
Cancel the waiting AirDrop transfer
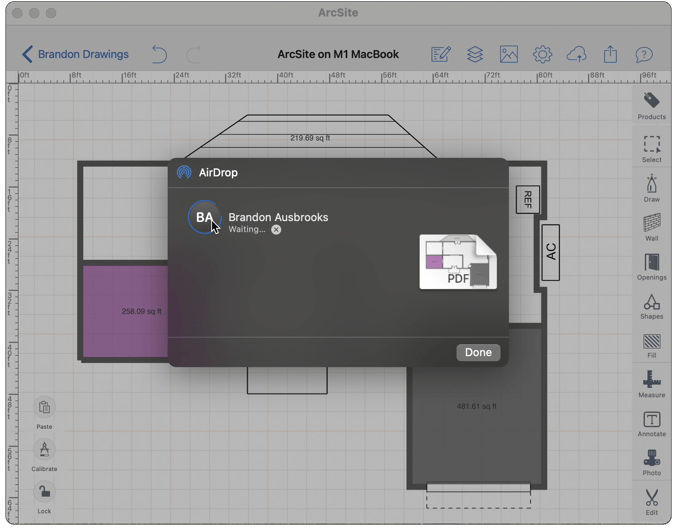point(276,230)
